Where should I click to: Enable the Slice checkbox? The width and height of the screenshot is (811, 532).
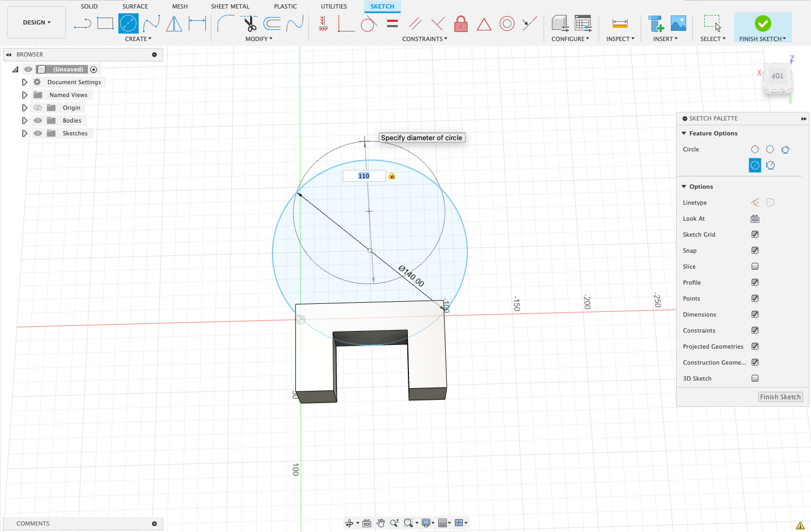[755, 267]
